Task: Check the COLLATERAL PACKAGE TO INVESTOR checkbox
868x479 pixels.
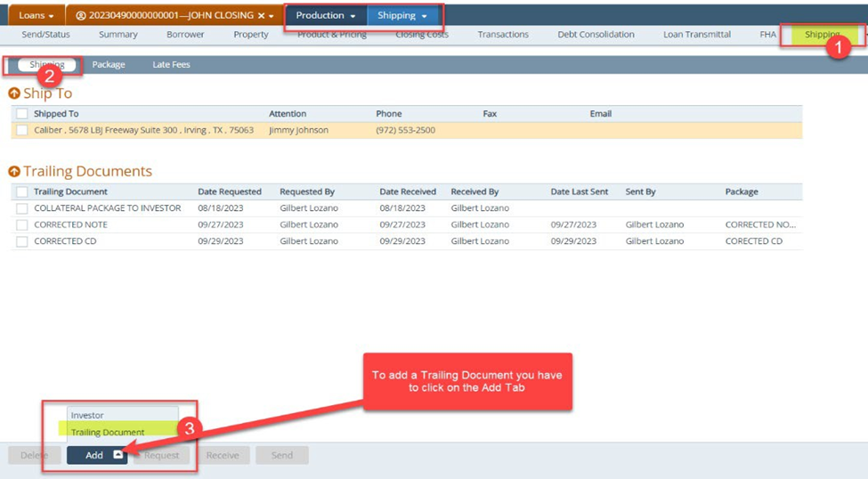Action: tap(21, 208)
